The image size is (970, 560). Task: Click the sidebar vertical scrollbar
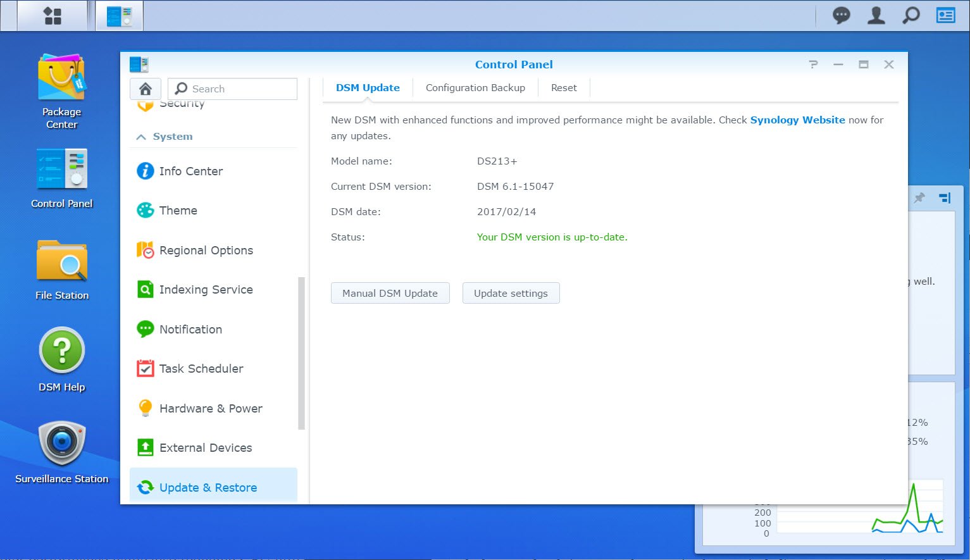coord(301,353)
